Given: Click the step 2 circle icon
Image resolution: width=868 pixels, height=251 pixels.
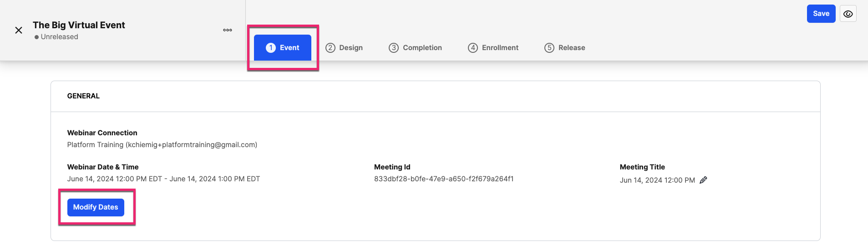Looking at the screenshot, I should pyautogui.click(x=330, y=48).
